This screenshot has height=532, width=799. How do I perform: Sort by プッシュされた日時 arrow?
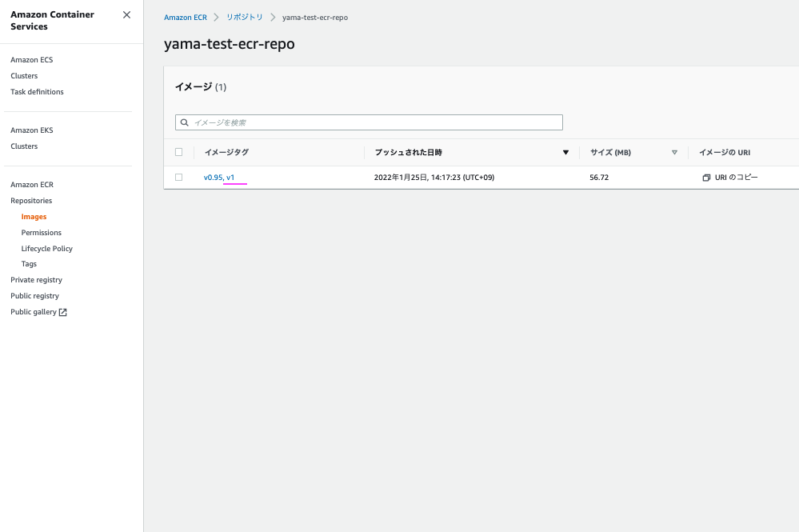click(565, 152)
